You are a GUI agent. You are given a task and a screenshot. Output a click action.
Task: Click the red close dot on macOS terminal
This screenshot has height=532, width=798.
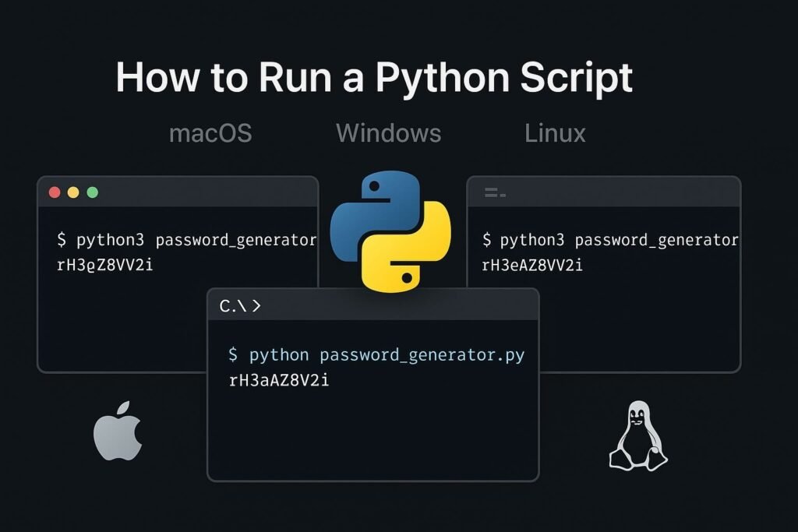(55, 192)
